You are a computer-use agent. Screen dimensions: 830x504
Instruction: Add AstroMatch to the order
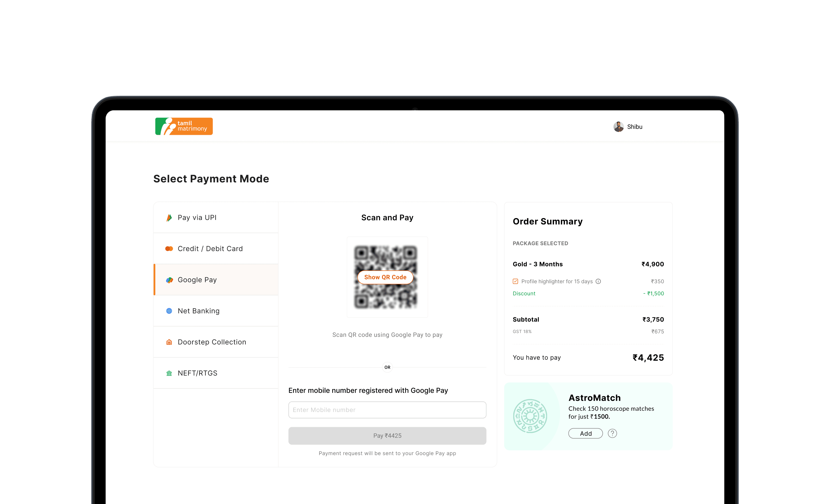click(x=586, y=434)
